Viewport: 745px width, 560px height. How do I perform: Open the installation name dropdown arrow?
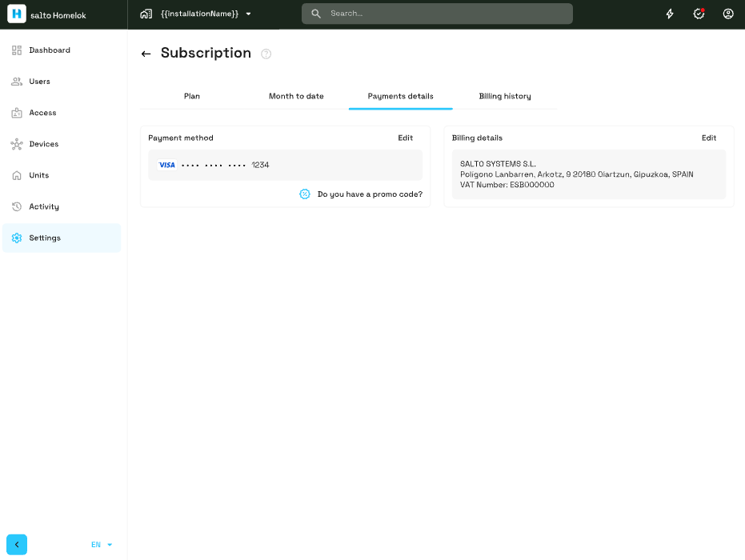pos(249,14)
